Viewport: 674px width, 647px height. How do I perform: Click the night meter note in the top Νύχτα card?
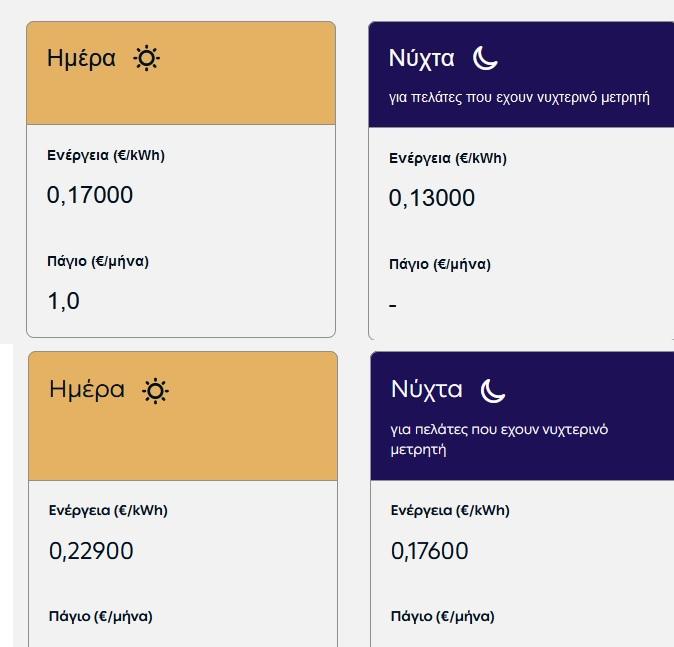tap(519, 98)
